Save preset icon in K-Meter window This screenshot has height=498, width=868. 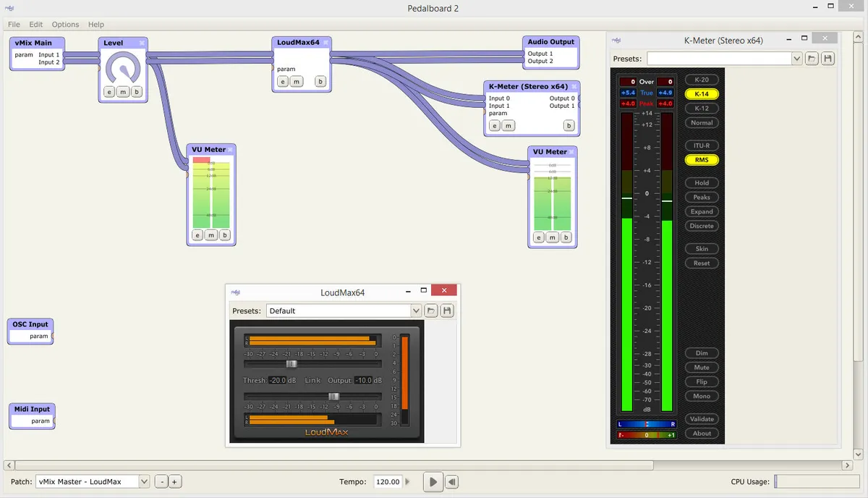click(x=828, y=59)
